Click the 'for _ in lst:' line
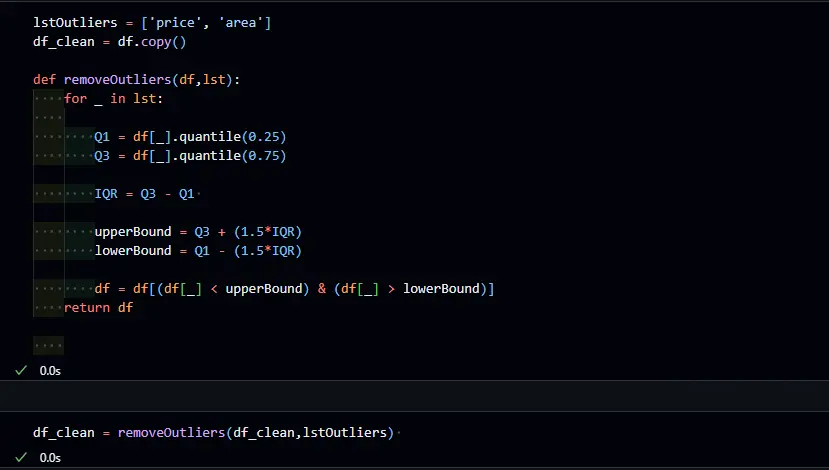Viewport: 829px width, 470px height. (x=114, y=99)
